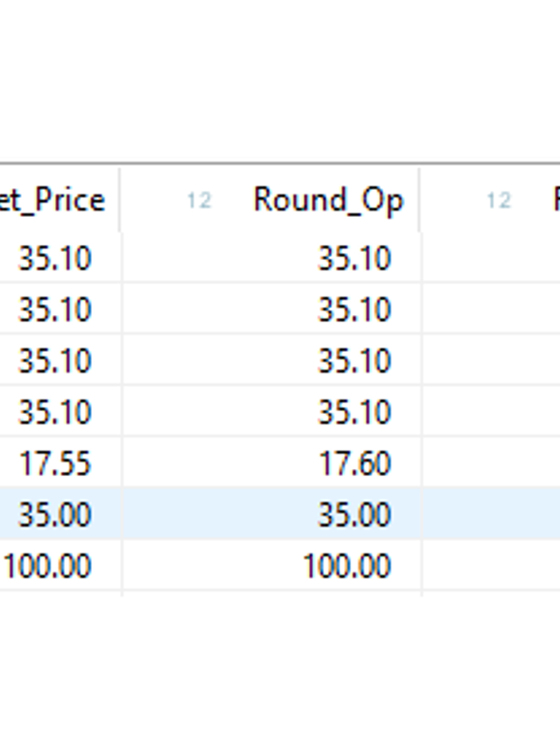The image size is (560, 756).
Task: Select the 100.00 cell in et_Price column
Action: coord(60,564)
